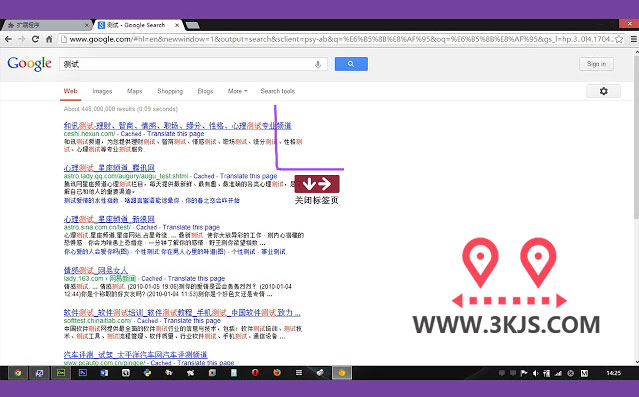Image resolution: width=639 pixels, height=397 pixels.
Task: Translate this page for astro.lady.qq.com result
Action: coord(249,176)
